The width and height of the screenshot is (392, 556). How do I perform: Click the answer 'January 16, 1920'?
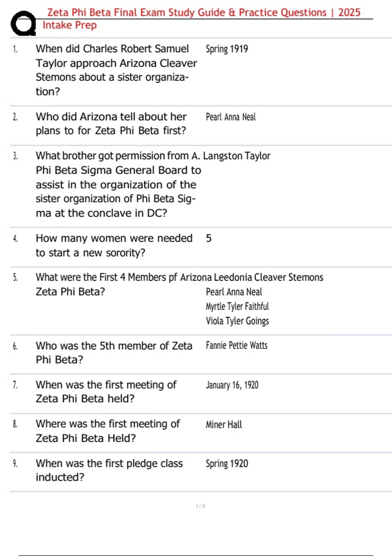[x=232, y=385]
